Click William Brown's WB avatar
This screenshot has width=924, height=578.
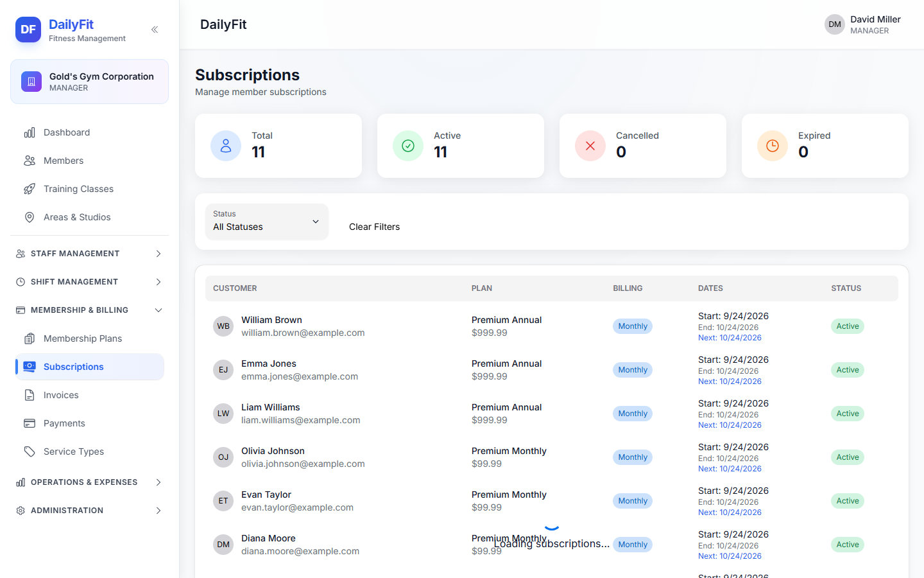click(223, 326)
